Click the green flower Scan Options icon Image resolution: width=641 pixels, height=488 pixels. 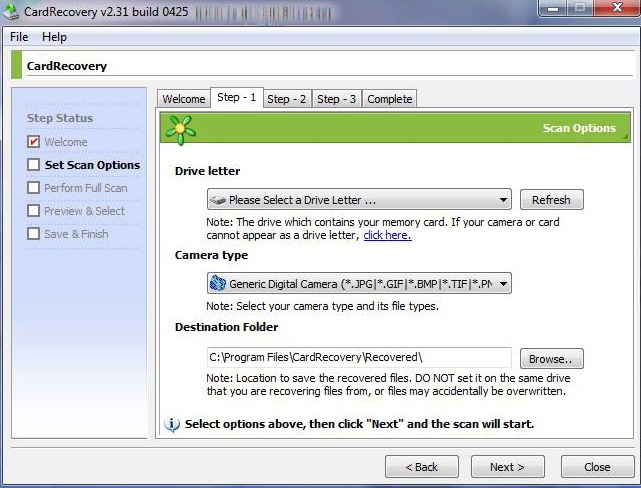tap(180, 130)
